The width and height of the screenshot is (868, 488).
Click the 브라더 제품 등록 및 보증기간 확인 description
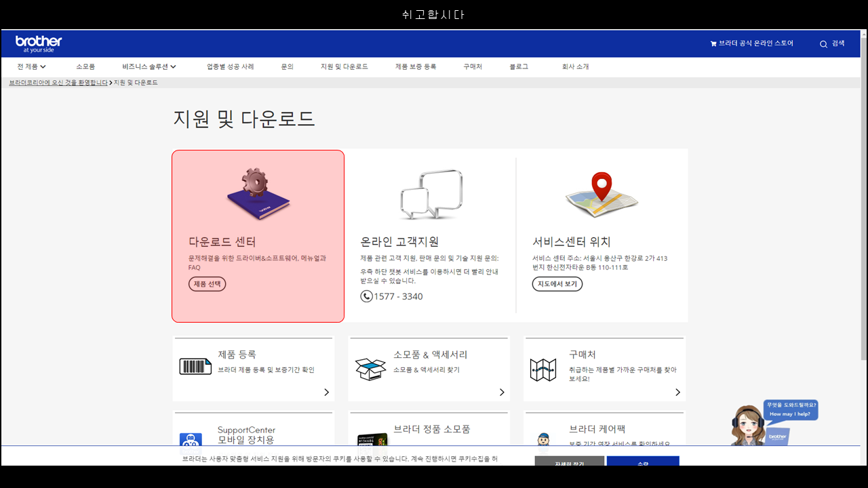266,370
